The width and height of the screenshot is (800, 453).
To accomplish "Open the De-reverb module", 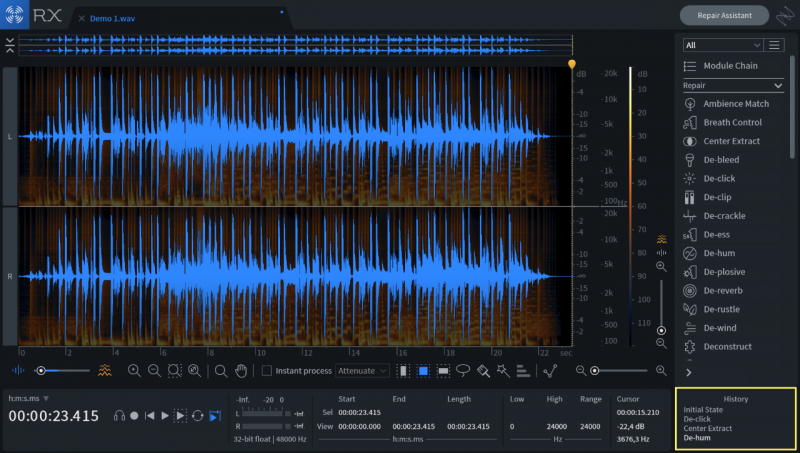I will point(713,291).
